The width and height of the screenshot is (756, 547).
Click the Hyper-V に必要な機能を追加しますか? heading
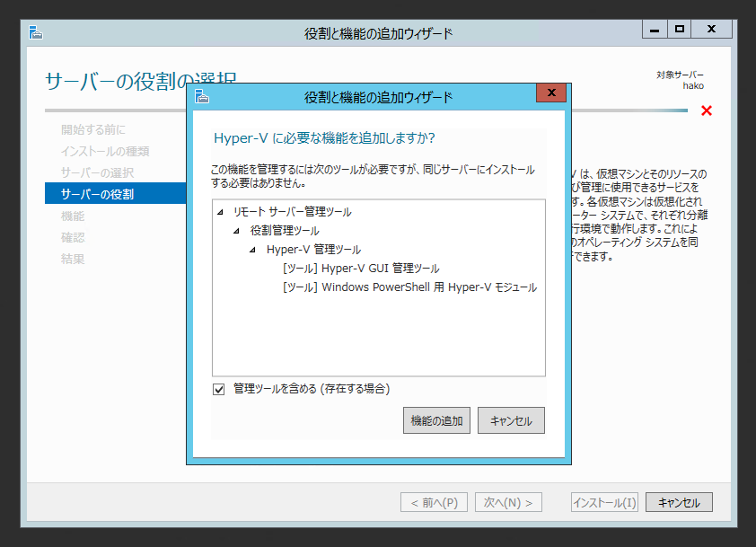pyautogui.click(x=324, y=138)
